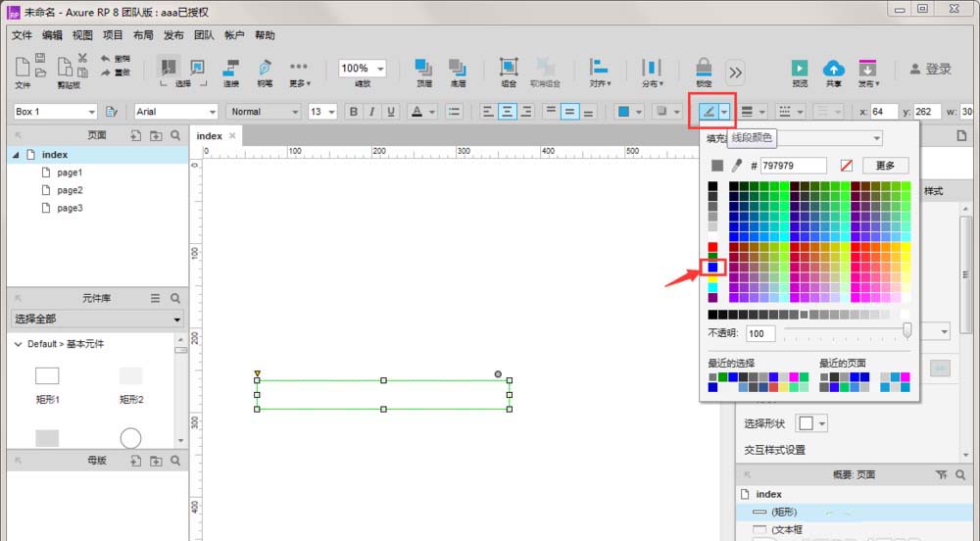The width and height of the screenshot is (980, 541).
Task: Click the redo (重做) arrow
Action: [105, 73]
